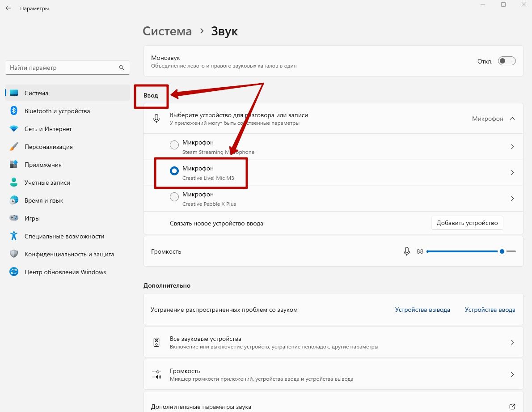Click the Система monitor icon
Screen dimensions: 532x412
pyautogui.click(x=14, y=93)
